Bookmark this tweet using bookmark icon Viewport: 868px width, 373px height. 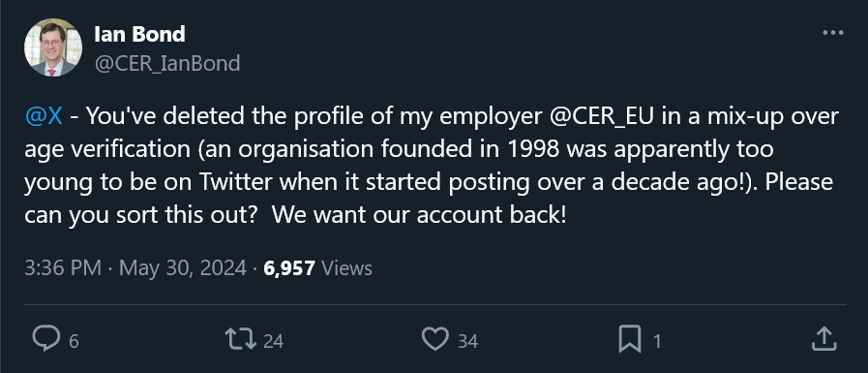click(629, 339)
